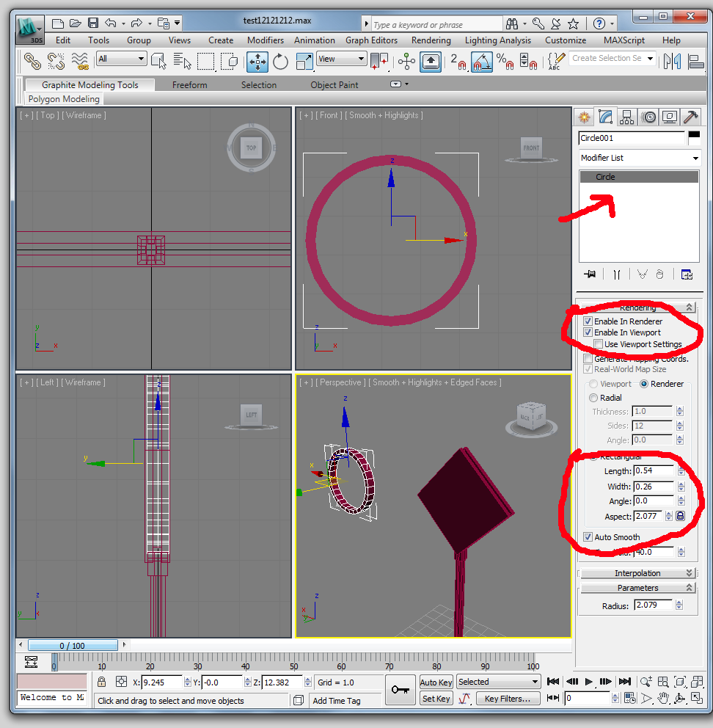Select the Select and Move tool
The height and width of the screenshot is (728, 713).
(x=257, y=62)
